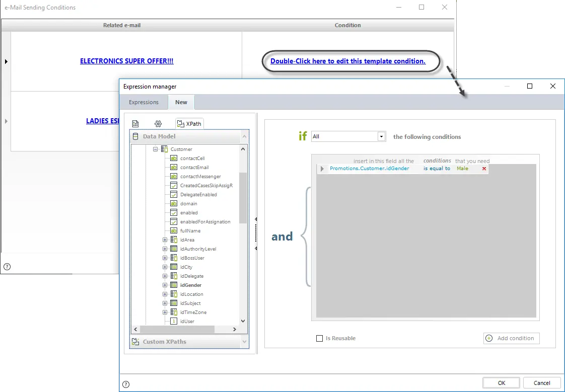Click the help icon in e-Mail Sending Conditions
The image size is (565, 392).
click(x=7, y=267)
